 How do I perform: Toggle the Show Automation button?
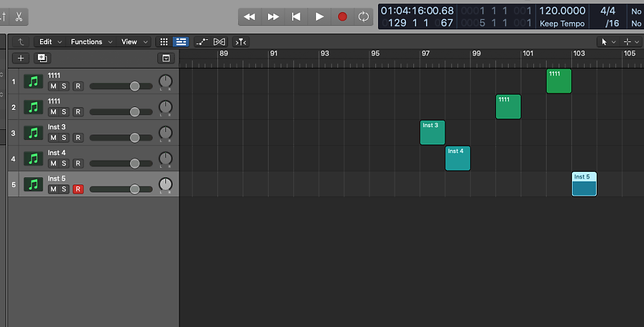tap(201, 42)
